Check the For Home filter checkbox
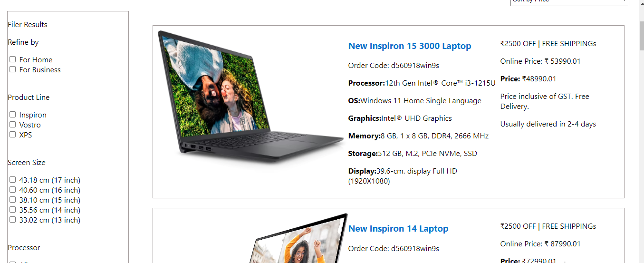The height and width of the screenshot is (263, 644). click(x=13, y=59)
